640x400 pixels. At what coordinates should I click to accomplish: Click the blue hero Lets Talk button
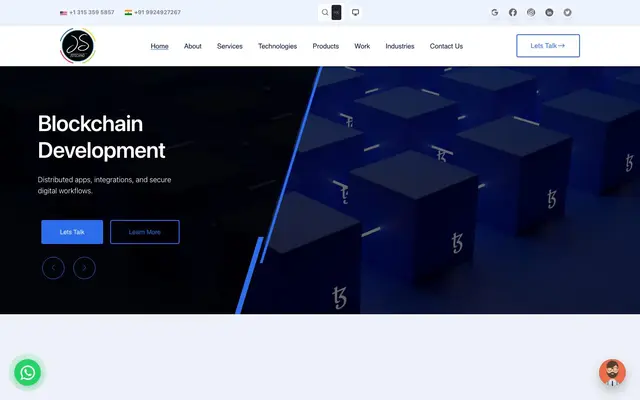pyautogui.click(x=72, y=232)
